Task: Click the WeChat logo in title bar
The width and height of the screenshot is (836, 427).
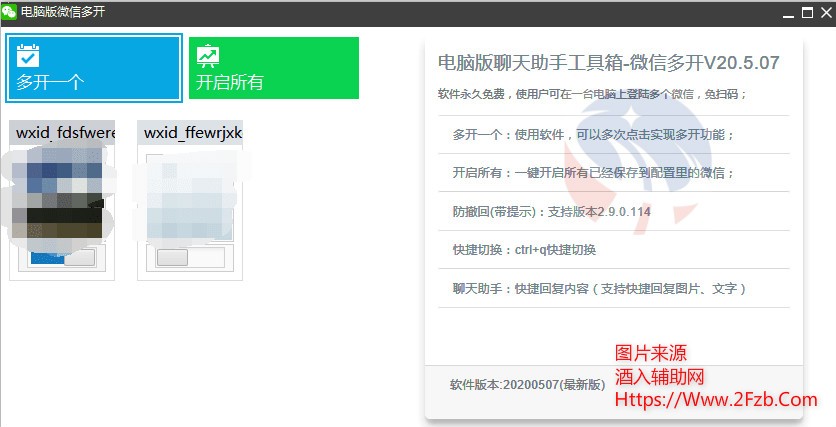Action: click(9, 12)
